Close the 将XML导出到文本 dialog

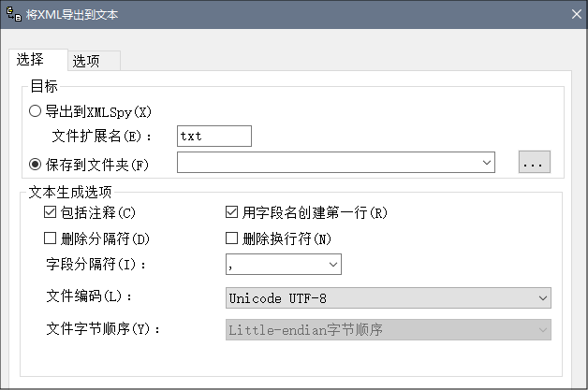[x=577, y=14]
